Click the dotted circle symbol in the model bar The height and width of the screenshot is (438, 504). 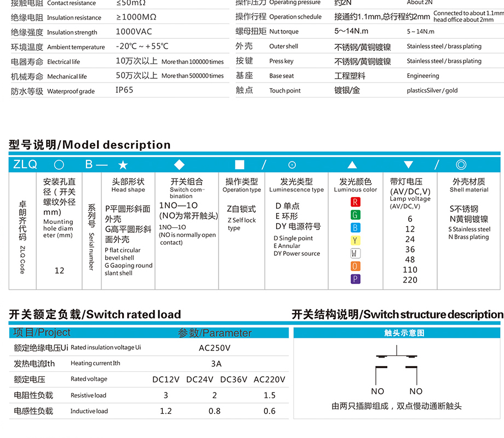coord(292,165)
